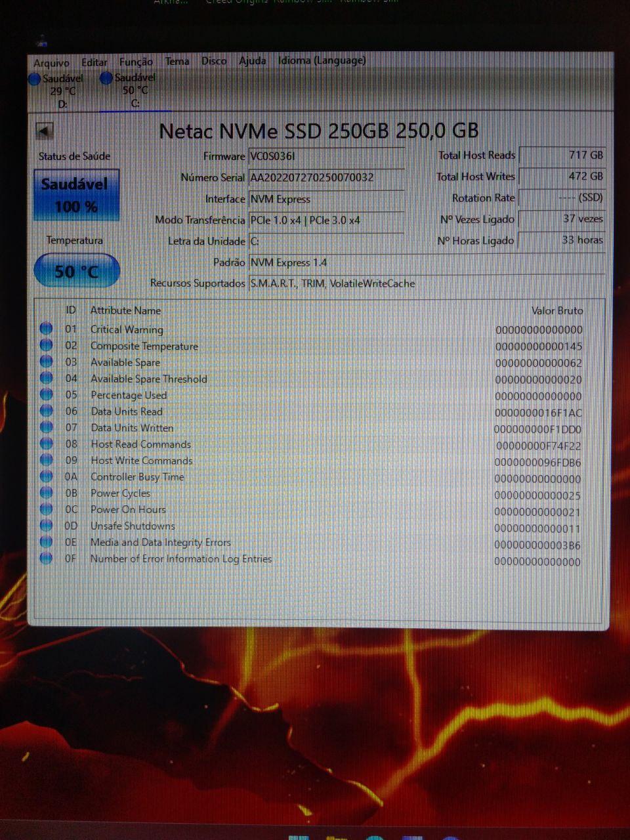Click raw value 0000000096FDB6
The height and width of the screenshot is (840, 630).
[537, 463]
